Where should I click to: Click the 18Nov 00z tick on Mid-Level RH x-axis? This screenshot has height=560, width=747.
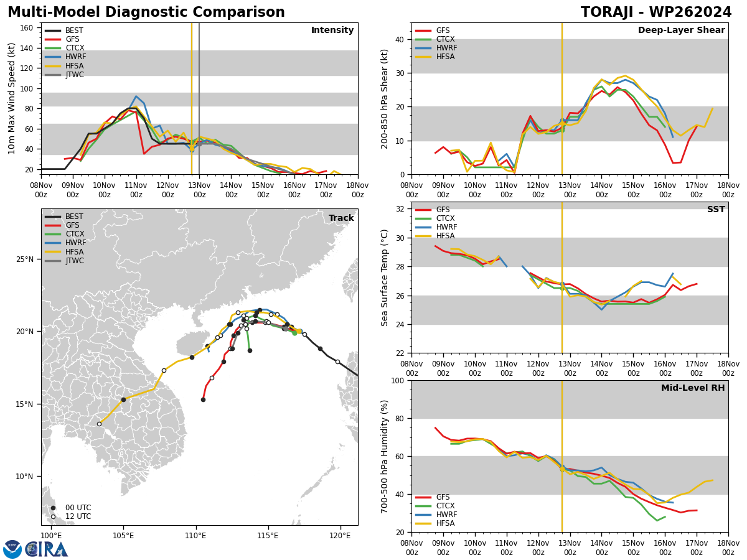tap(728, 548)
